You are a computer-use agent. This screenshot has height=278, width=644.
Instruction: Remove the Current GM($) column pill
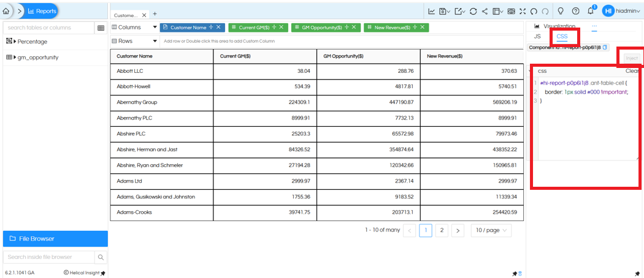point(282,27)
